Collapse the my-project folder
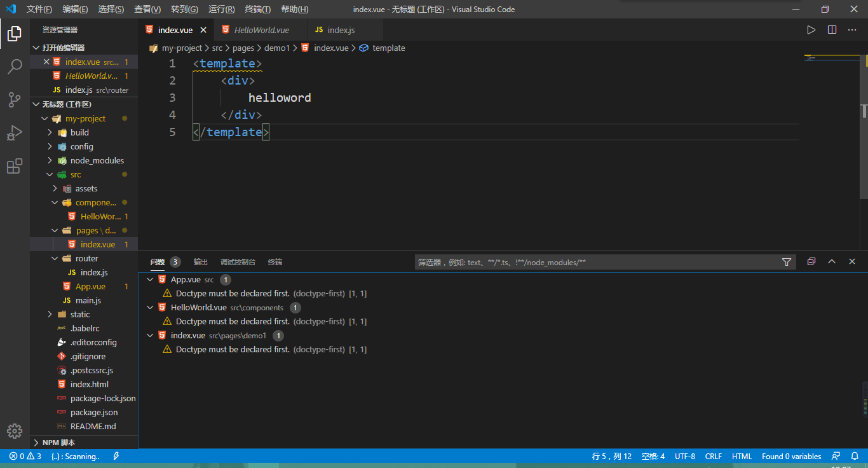This screenshot has height=468, width=868. point(84,118)
